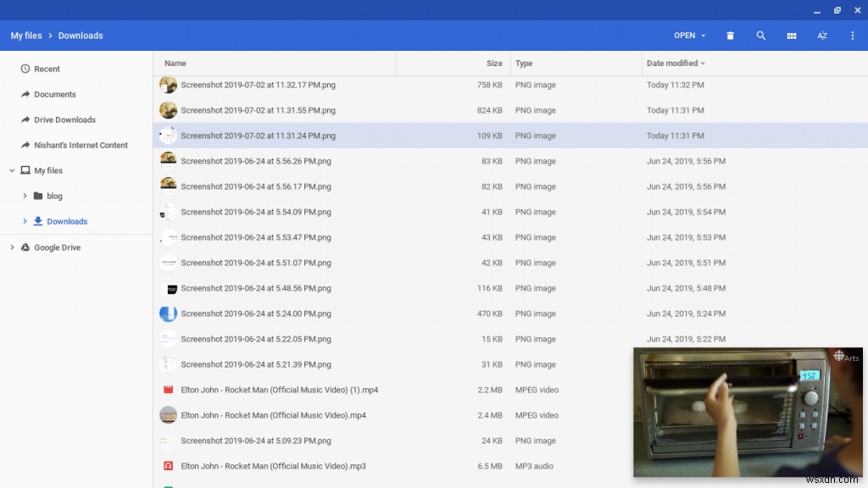Navigate to My files via the breadcrumb
The width and height of the screenshot is (868, 488).
pyautogui.click(x=25, y=36)
